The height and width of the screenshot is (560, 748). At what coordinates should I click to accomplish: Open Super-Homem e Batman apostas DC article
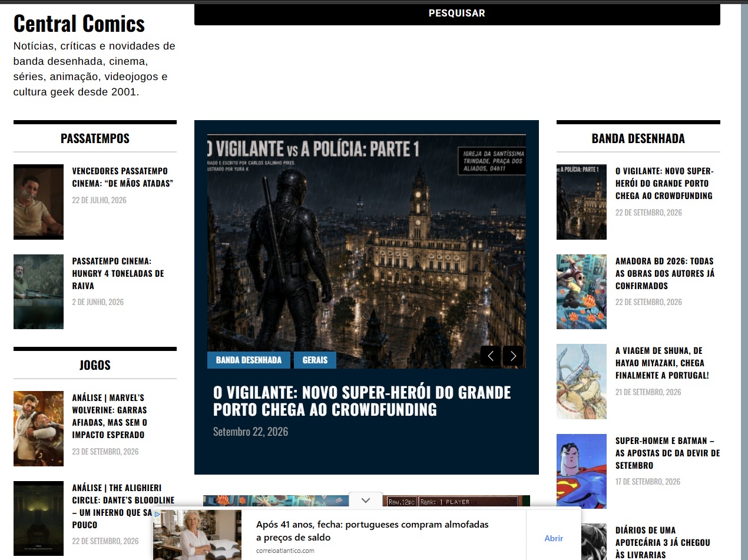(x=668, y=453)
